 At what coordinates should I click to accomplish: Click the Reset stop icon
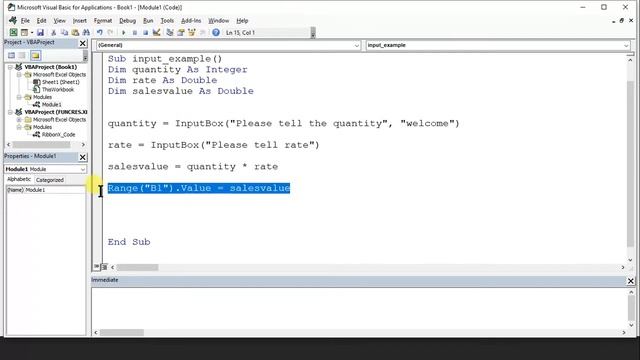145,33
